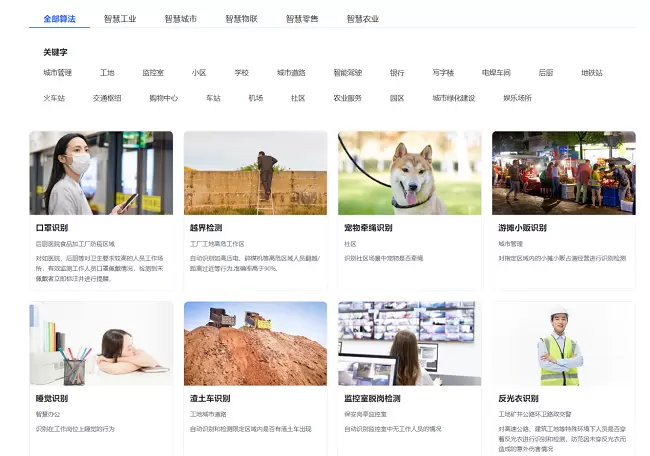Viewport: 650px width, 456px height.
Task: Open the 智慧城市 tab
Action: (180, 19)
